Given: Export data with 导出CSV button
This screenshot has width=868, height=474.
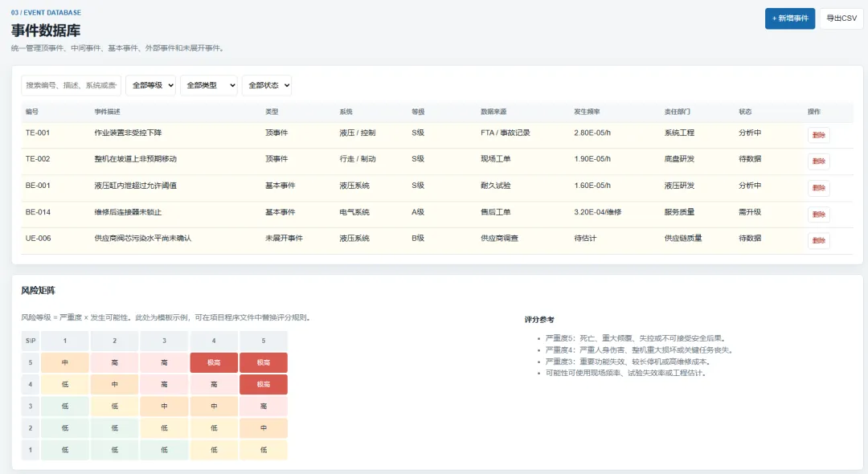Looking at the screenshot, I should [x=841, y=18].
